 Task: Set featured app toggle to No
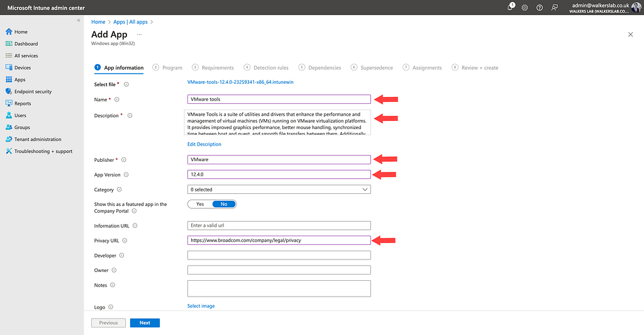[x=224, y=204]
